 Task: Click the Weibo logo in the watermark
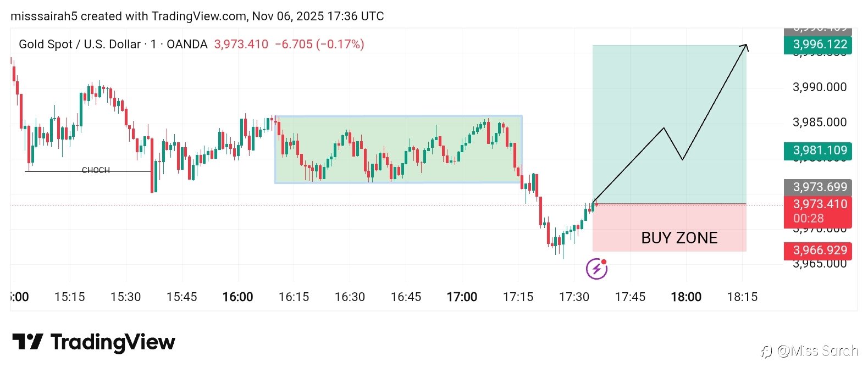pyautogui.click(x=767, y=351)
